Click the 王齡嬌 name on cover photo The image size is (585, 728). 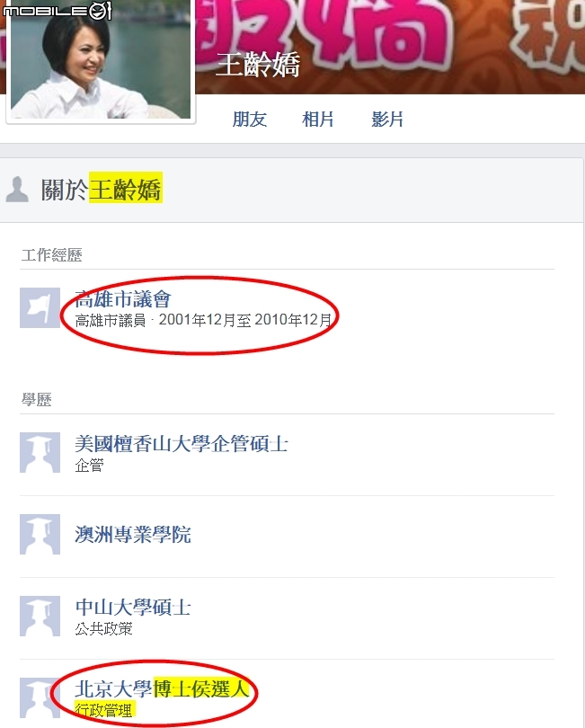tap(258, 65)
